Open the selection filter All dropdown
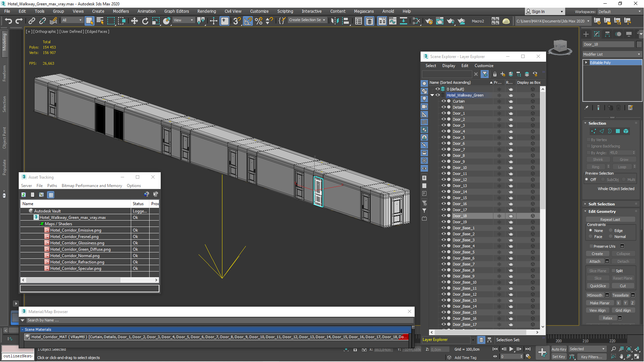The image size is (644, 362). 72,20
